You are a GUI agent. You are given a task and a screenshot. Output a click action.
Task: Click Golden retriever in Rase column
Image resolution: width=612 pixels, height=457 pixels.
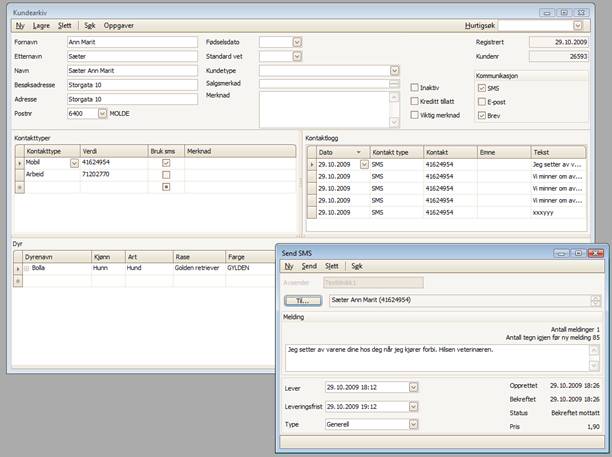(x=197, y=268)
